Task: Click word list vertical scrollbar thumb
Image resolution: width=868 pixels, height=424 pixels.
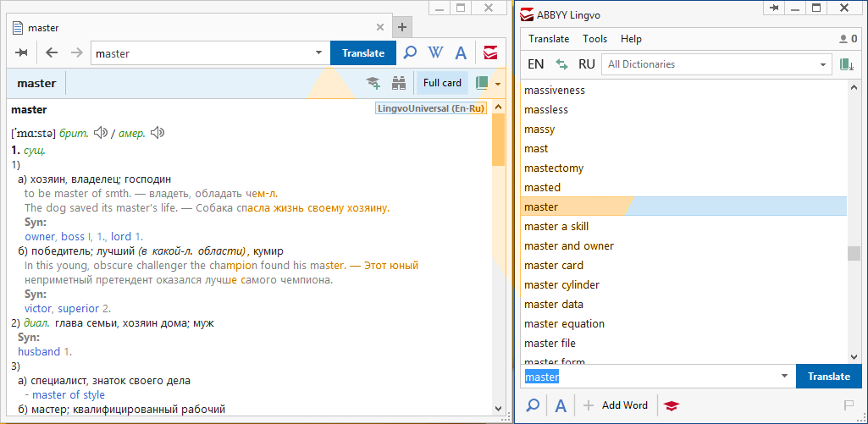Action: tap(854, 252)
